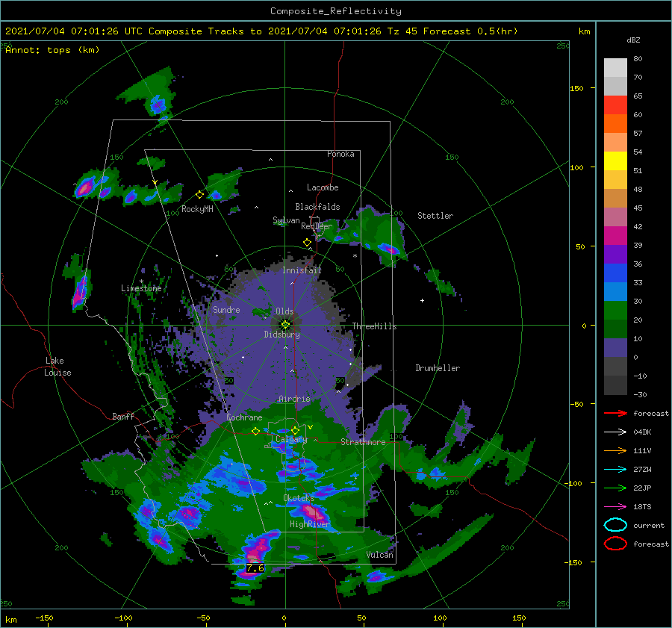Click the ThreeHills label
This screenshot has height=628, width=672.
(375, 326)
